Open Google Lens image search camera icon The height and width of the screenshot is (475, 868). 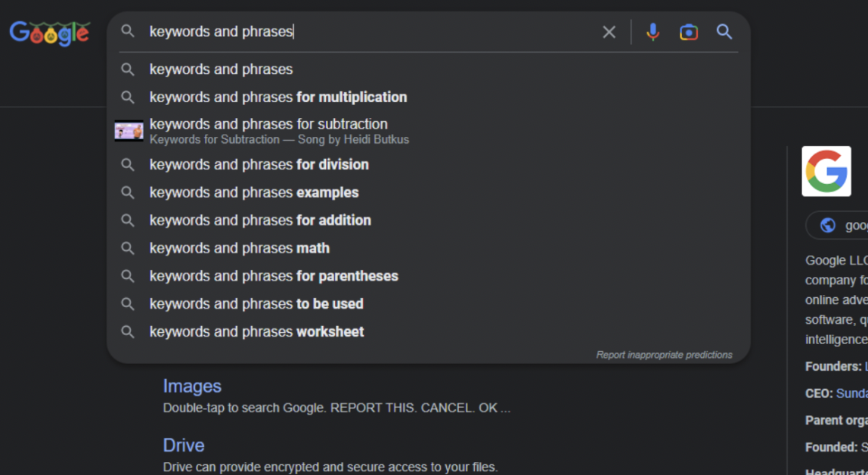pos(688,32)
